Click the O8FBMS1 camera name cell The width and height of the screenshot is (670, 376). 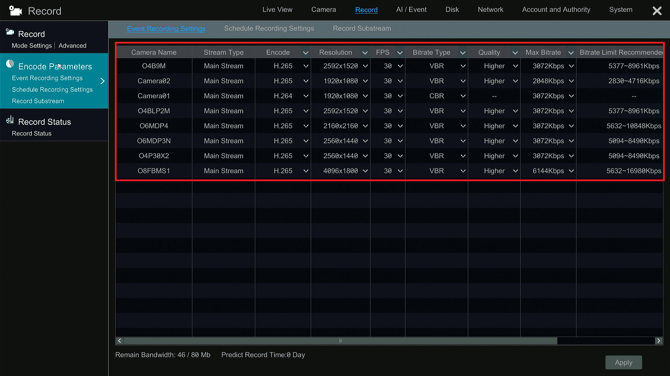154,171
